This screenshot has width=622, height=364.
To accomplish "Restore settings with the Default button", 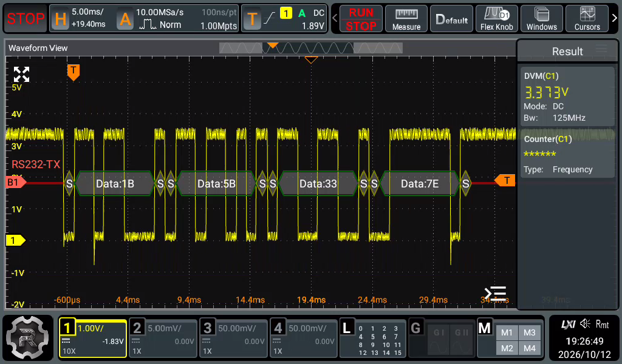I will tap(451, 19).
